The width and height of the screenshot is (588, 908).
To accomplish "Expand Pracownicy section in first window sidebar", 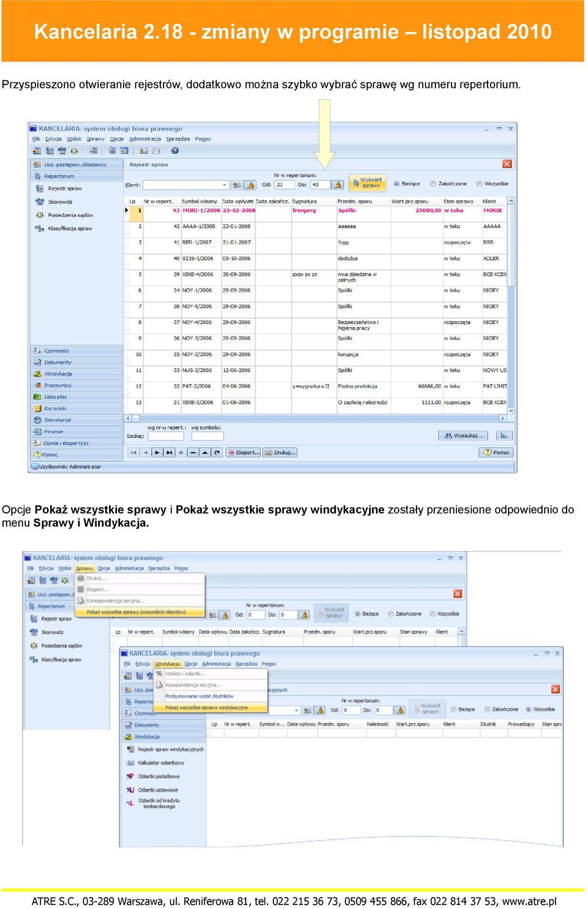I will pyautogui.click(x=77, y=385).
